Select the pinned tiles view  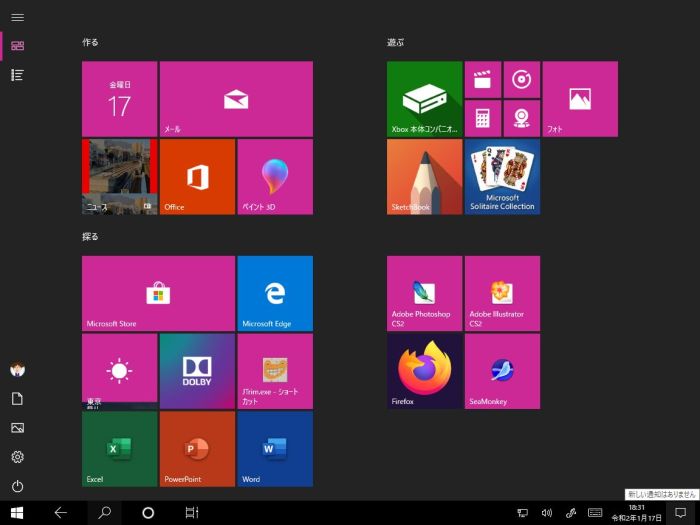[x=17, y=45]
